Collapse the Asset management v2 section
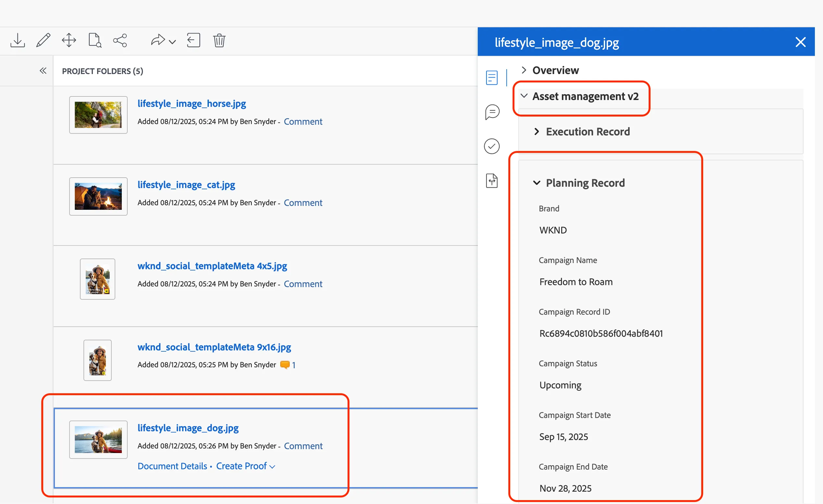823x504 pixels. (x=525, y=96)
